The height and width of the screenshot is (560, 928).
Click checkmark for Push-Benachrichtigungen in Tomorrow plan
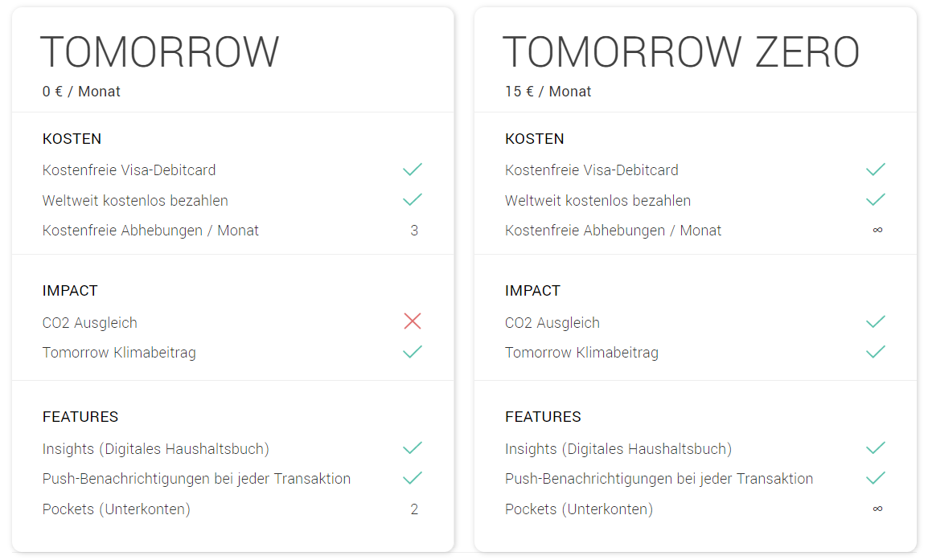(413, 478)
